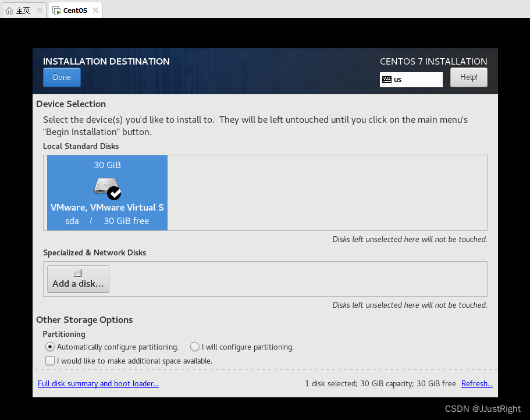Click the VMware, VMware Virtual S disk name
The width and height of the screenshot is (530, 420).
pos(107,208)
